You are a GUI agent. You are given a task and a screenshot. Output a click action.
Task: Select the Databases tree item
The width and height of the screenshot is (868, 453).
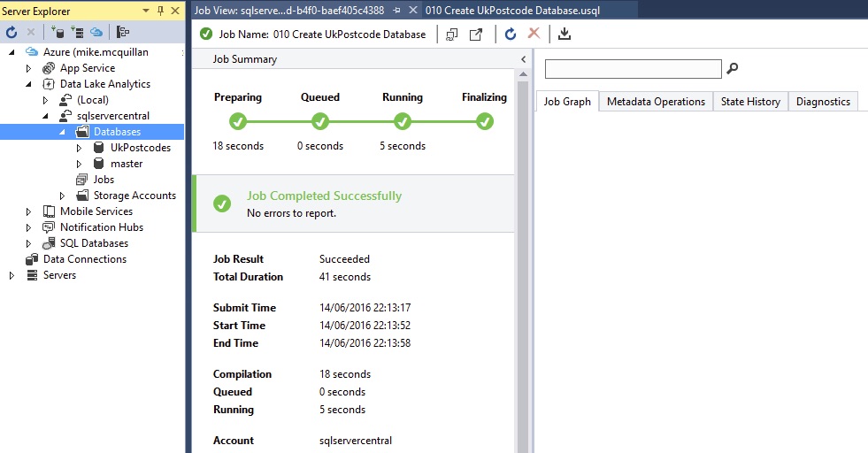pos(118,132)
